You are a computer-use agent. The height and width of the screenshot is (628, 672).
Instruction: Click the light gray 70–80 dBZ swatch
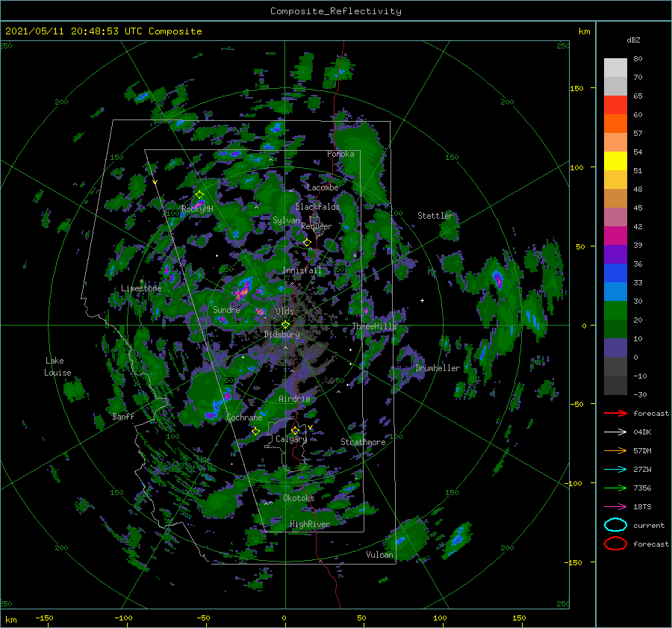click(615, 68)
